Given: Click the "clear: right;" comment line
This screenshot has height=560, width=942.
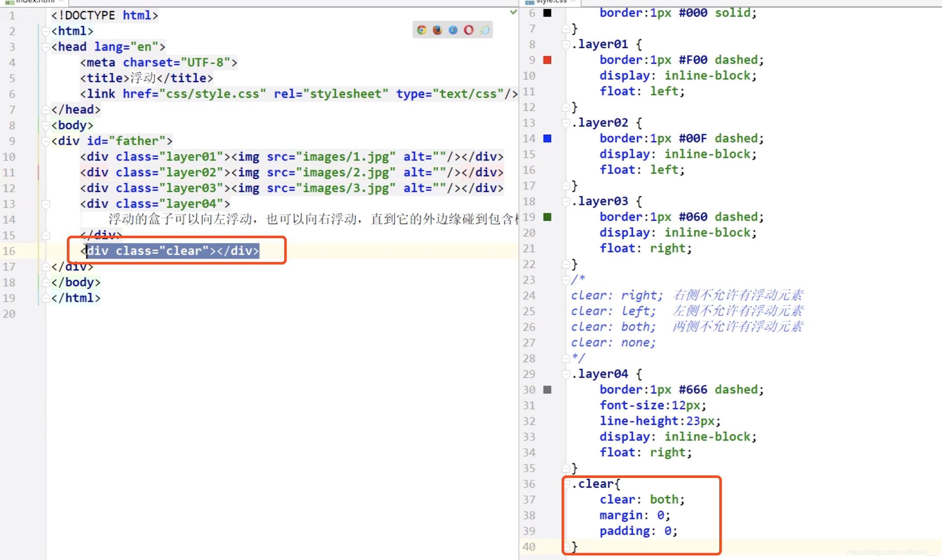Looking at the screenshot, I should click(687, 296).
